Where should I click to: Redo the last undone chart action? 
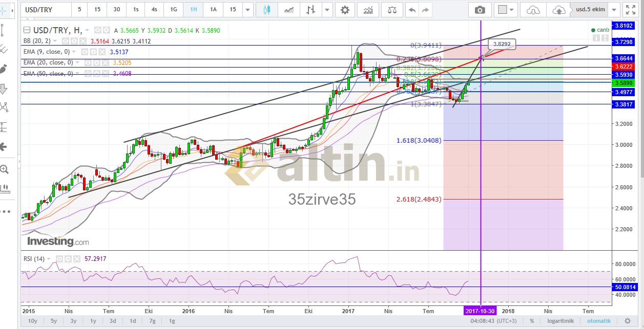pos(425,10)
